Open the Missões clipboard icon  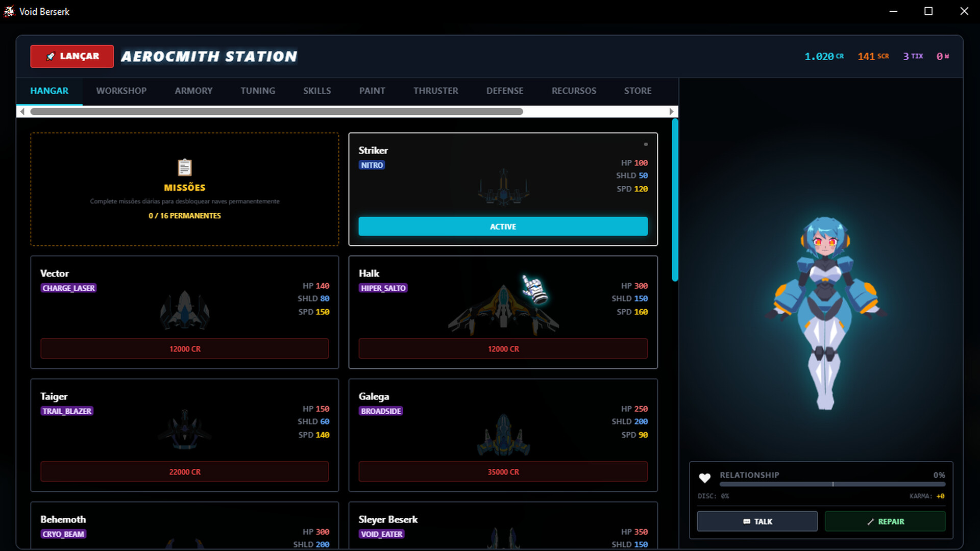pos(185,167)
